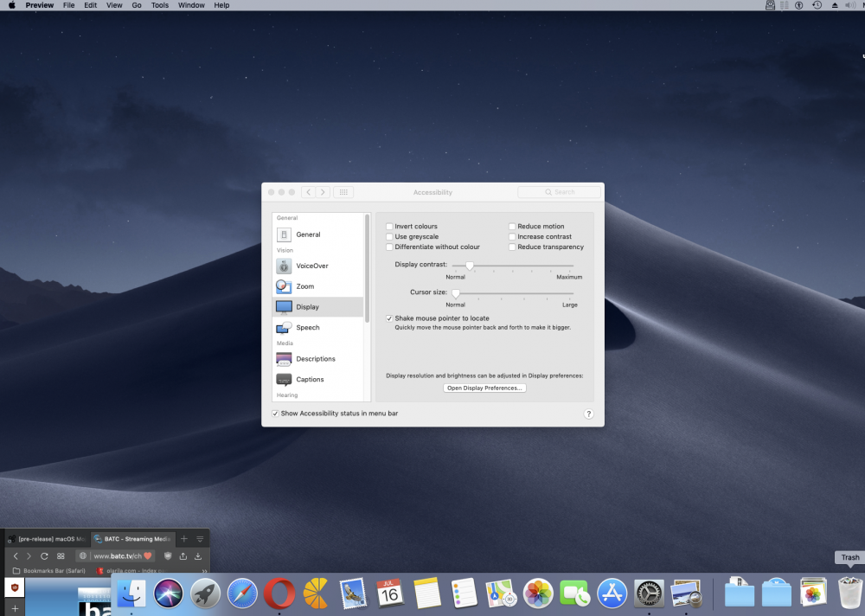Click the eject icon in menu bar
The height and width of the screenshot is (616, 865).
coord(835,5)
